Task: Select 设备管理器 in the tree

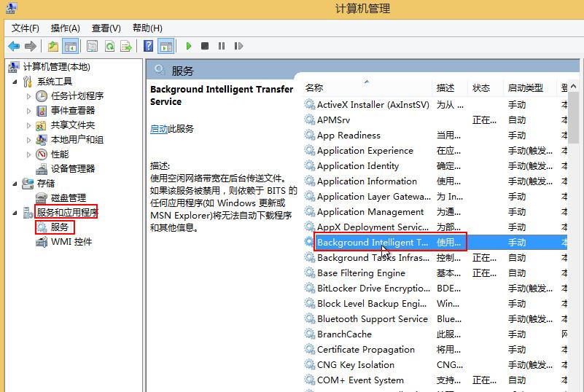Action: 73,168
